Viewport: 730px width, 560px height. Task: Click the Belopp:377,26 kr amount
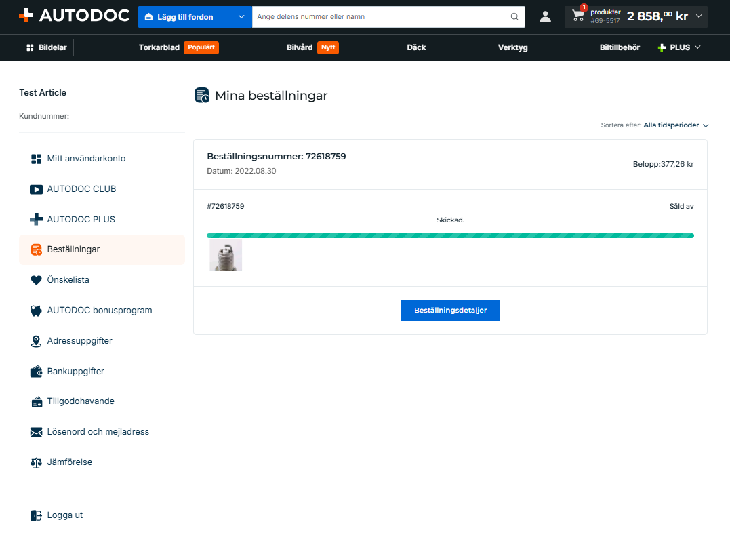tap(663, 164)
